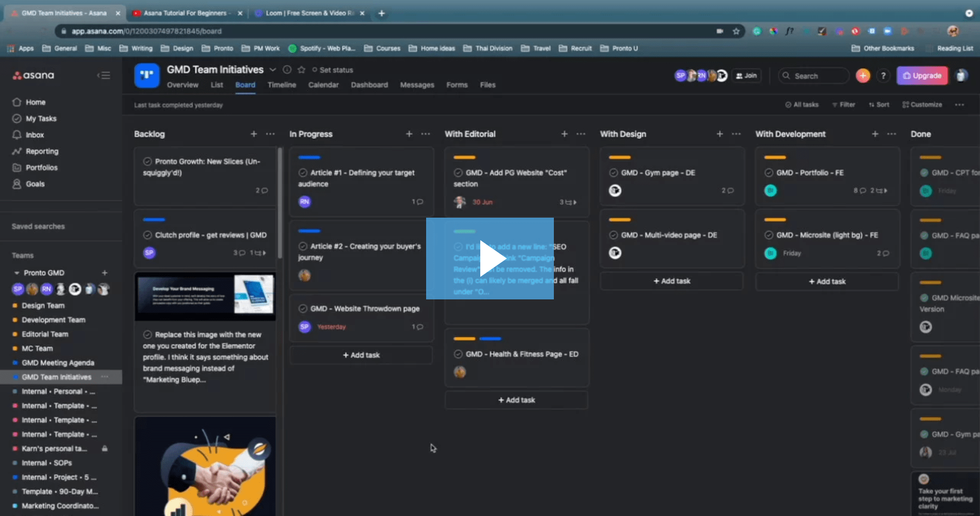Screen dimensions: 980x516
Task: Open the help question mark icon
Action: 883,76
